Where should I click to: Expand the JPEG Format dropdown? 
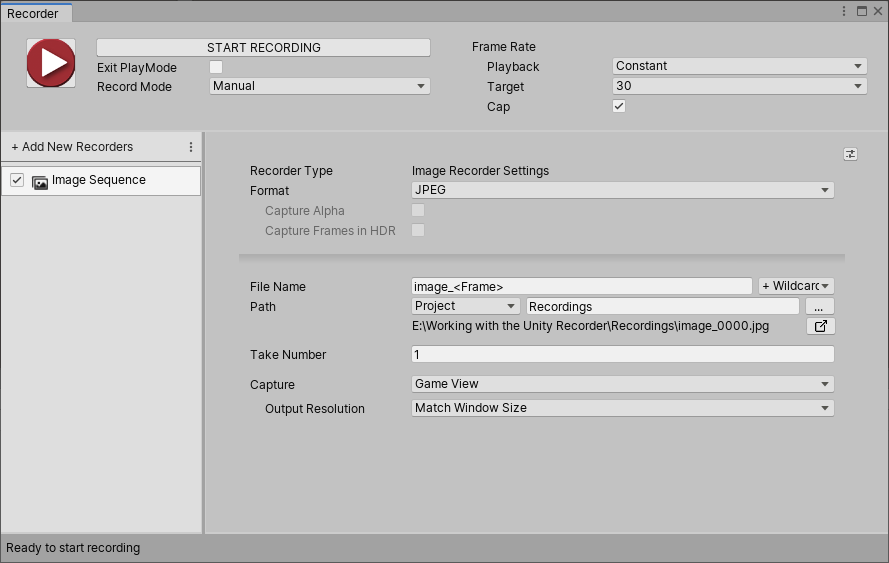pyautogui.click(x=622, y=190)
